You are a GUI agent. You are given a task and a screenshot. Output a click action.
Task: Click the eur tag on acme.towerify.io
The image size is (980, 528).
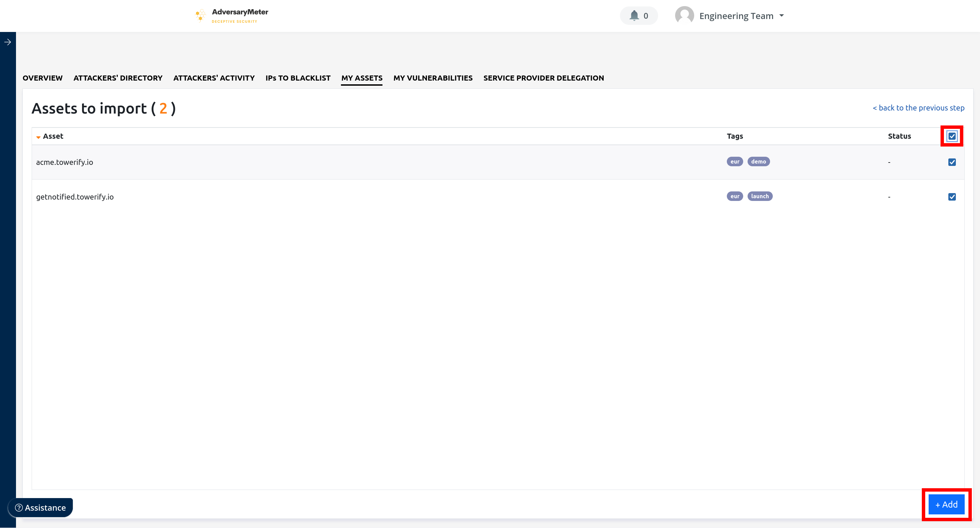tap(734, 161)
